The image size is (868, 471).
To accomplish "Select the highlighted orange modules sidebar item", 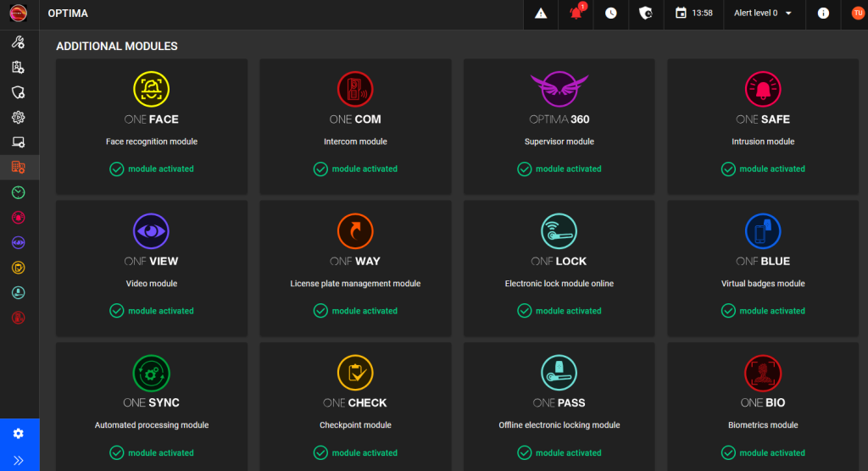I will (x=19, y=167).
